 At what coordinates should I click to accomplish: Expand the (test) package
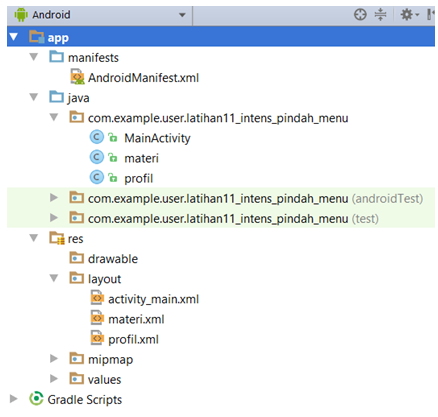[x=54, y=218]
